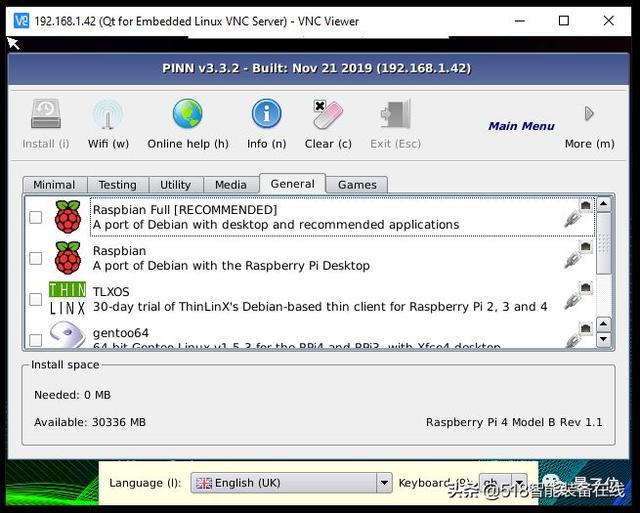Click the 'Available: 30336 MB' text

click(x=90, y=422)
